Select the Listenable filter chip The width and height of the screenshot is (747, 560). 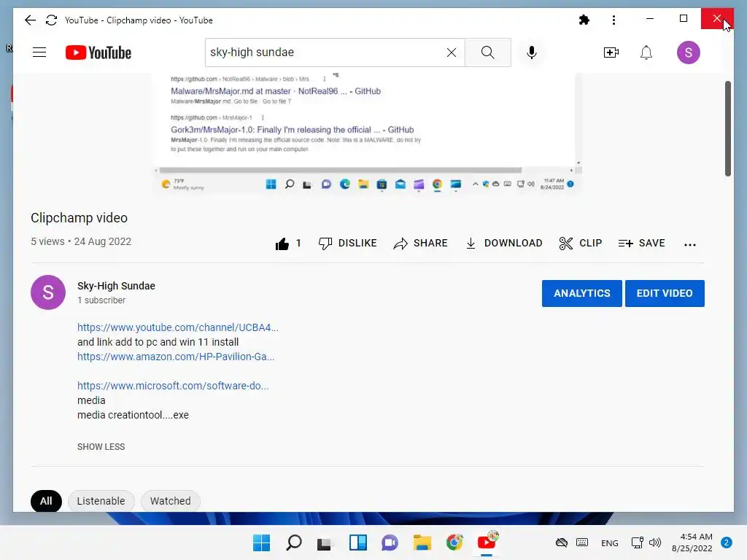click(101, 501)
